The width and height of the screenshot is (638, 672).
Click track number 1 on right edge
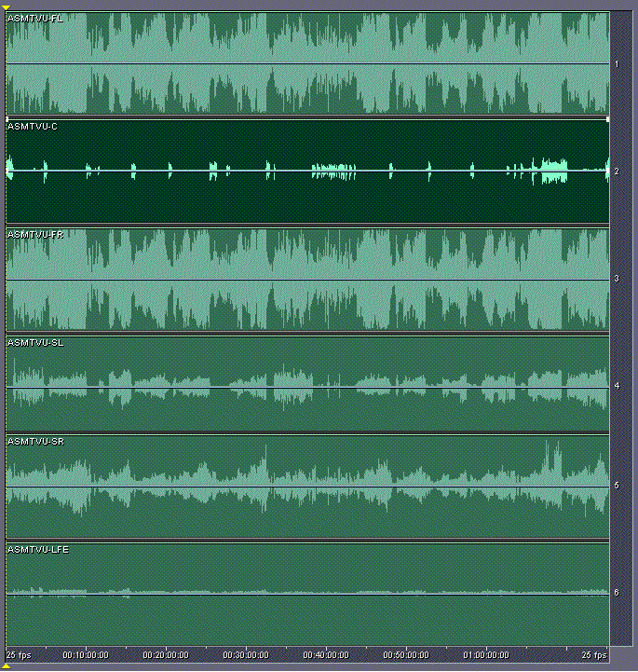pyautogui.click(x=617, y=64)
